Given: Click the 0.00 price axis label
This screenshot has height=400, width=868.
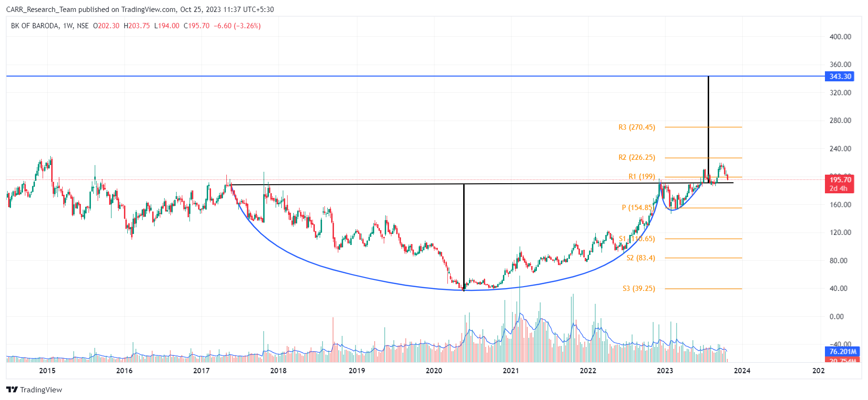Looking at the screenshot, I should click(836, 317).
